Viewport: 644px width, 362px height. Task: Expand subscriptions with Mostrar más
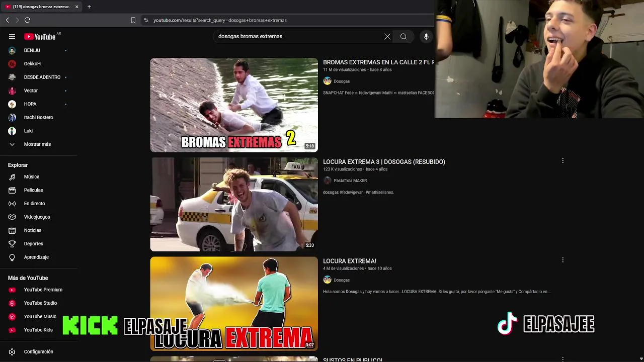[38, 144]
